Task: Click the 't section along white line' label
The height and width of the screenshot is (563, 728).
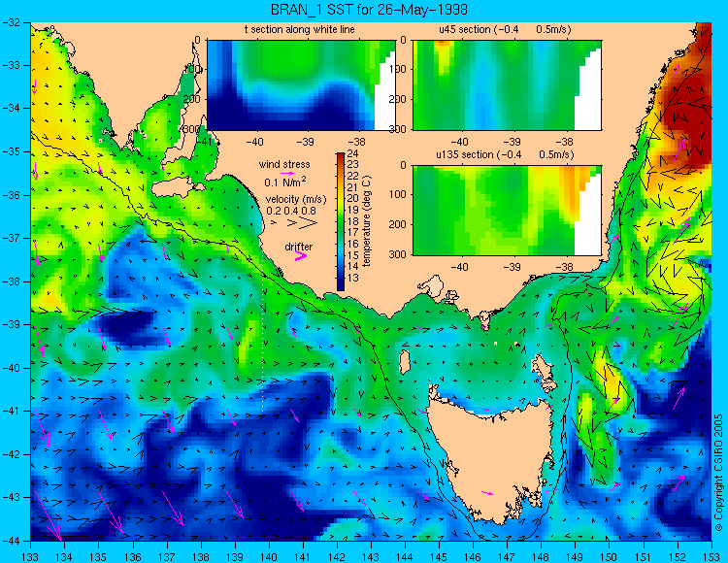Action: [300, 29]
